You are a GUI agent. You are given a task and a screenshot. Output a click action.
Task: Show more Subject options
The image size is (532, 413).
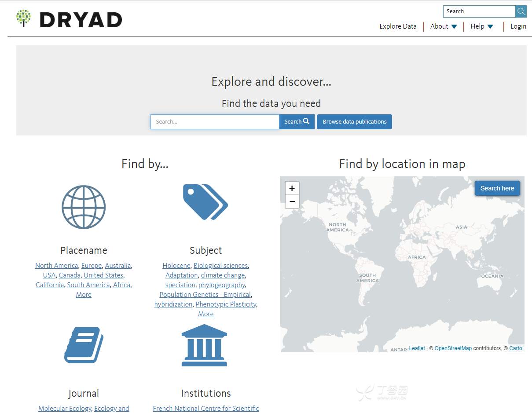pos(205,314)
